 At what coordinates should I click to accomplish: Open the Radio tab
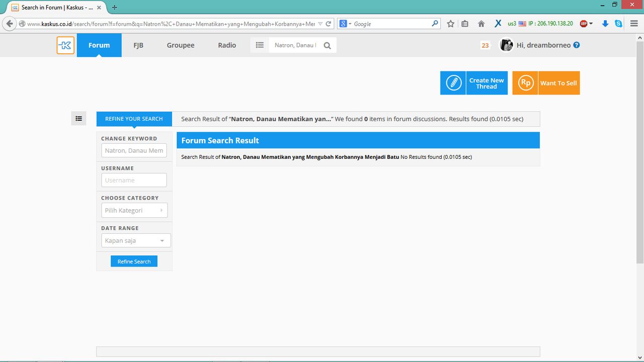click(227, 45)
